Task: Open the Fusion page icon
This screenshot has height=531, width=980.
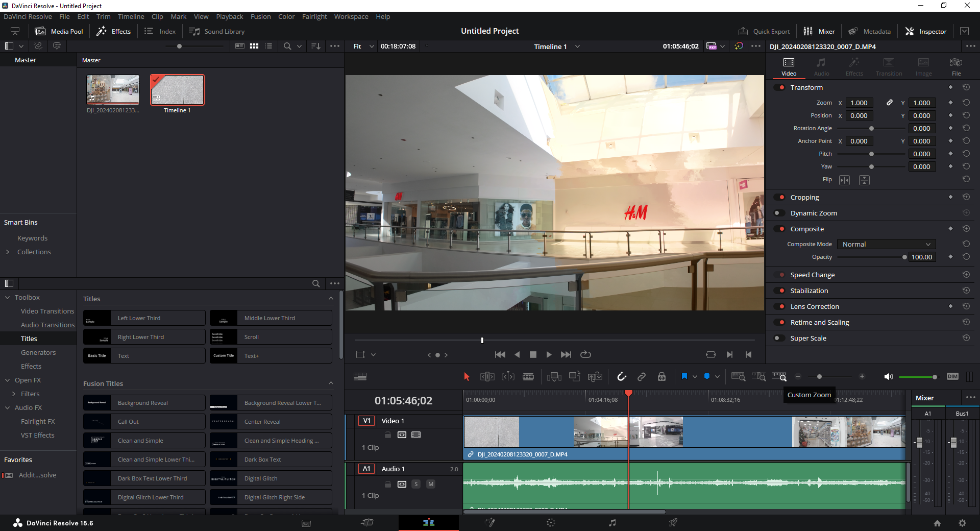Action: click(490, 522)
